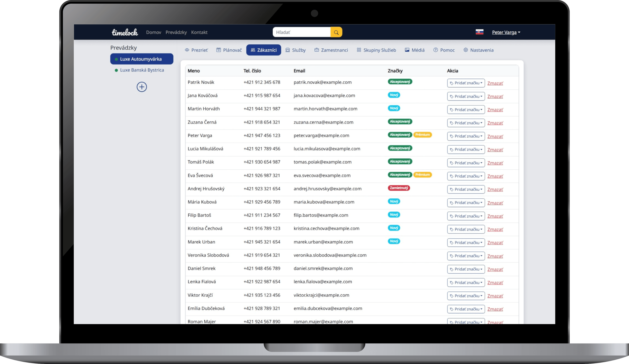Viewport: 629px width, 364px height.
Task: Click into the Hľadať search field
Action: (301, 32)
